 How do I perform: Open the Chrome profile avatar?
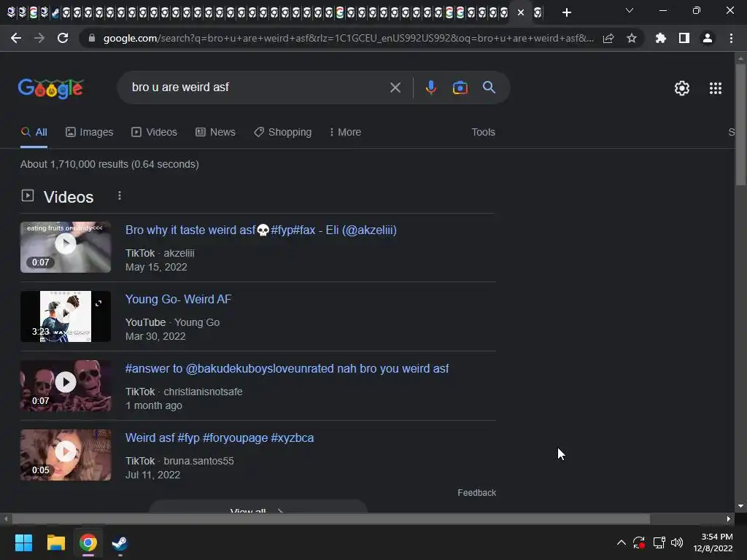708,38
